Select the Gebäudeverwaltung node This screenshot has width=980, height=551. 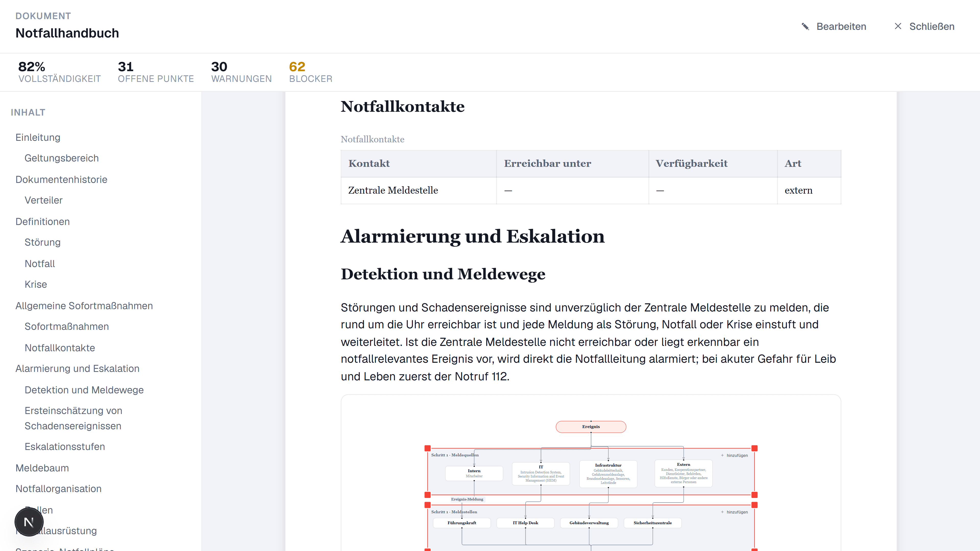[589, 523]
